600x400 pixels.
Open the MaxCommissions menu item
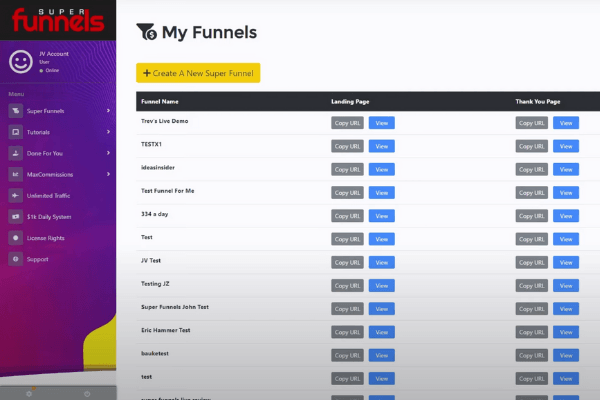58,175
